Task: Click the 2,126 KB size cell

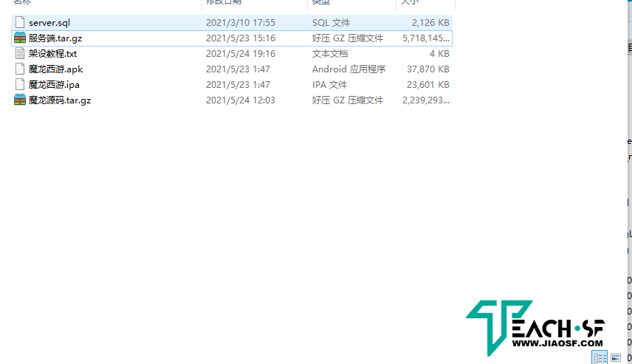Action: [430, 23]
